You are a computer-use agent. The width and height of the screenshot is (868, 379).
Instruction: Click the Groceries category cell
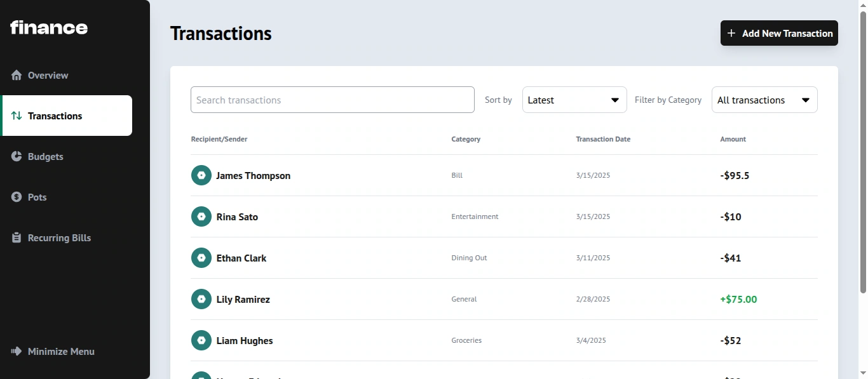[466, 340]
